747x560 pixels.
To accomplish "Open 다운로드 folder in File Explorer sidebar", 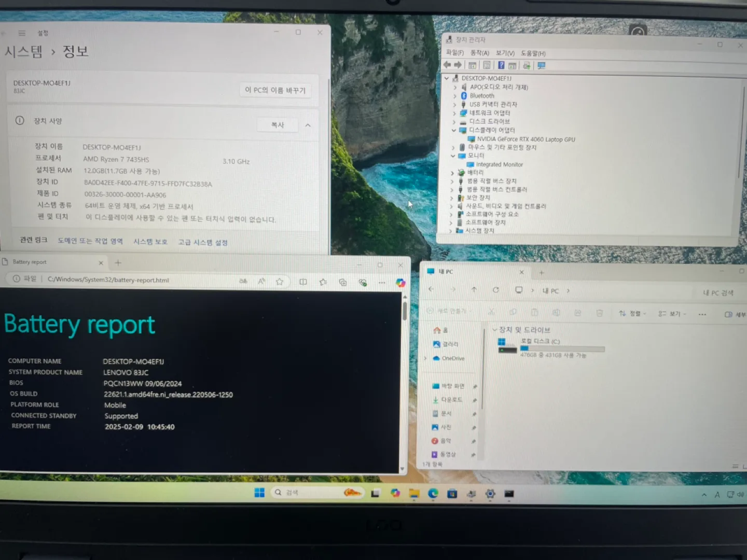I will point(451,400).
